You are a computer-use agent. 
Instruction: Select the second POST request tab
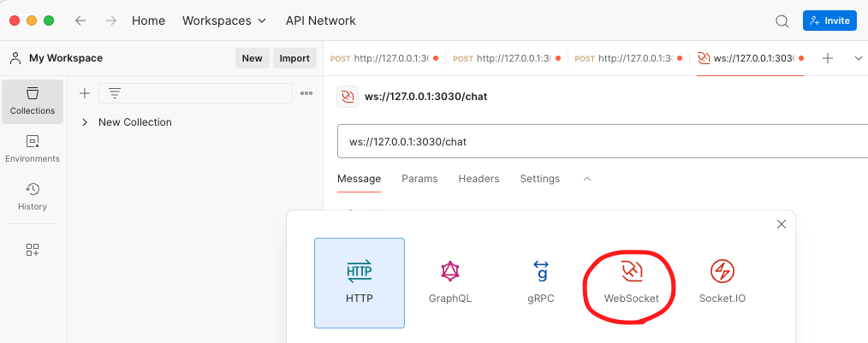[507, 58]
